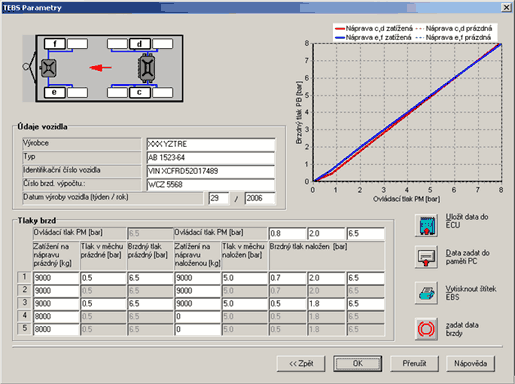Click the red Náprava c,d zatížená legend swatch
The image size is (515, 384).
pos(340,29)
